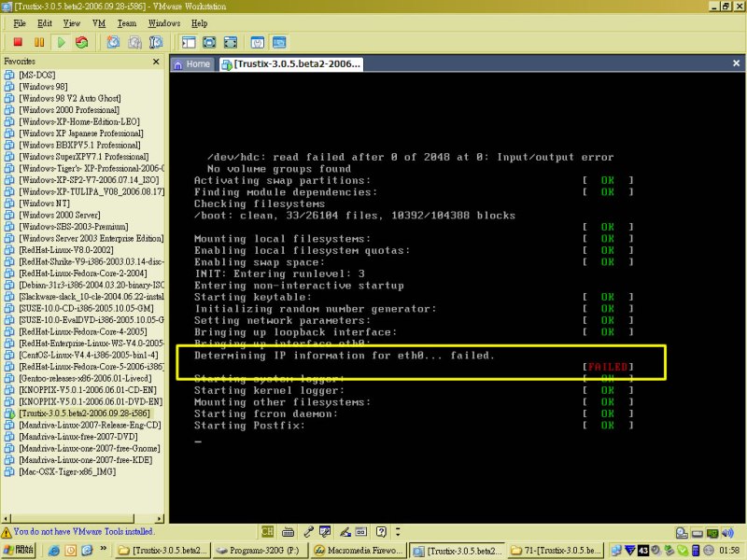The height and width of the screenshot is (560, 747).
Task: Suspend the VM with the pause icon
Action: (x=39, y=42)
